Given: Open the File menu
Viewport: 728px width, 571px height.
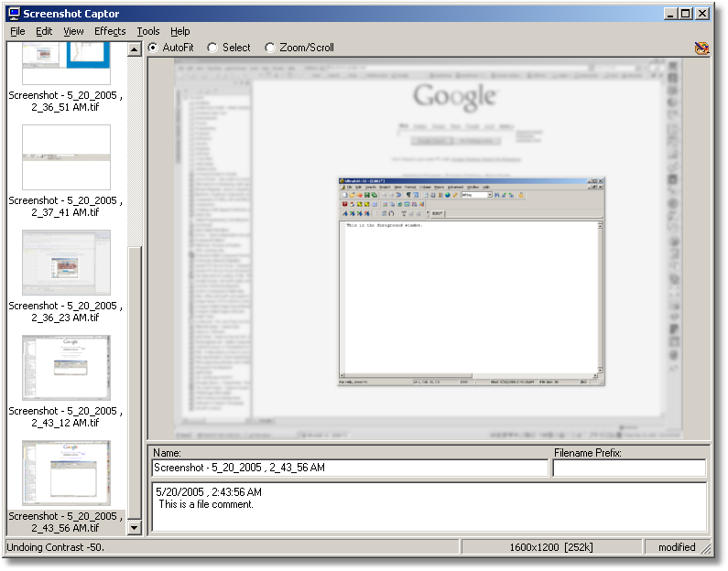Looking at the screenshot, I should 17,31.
